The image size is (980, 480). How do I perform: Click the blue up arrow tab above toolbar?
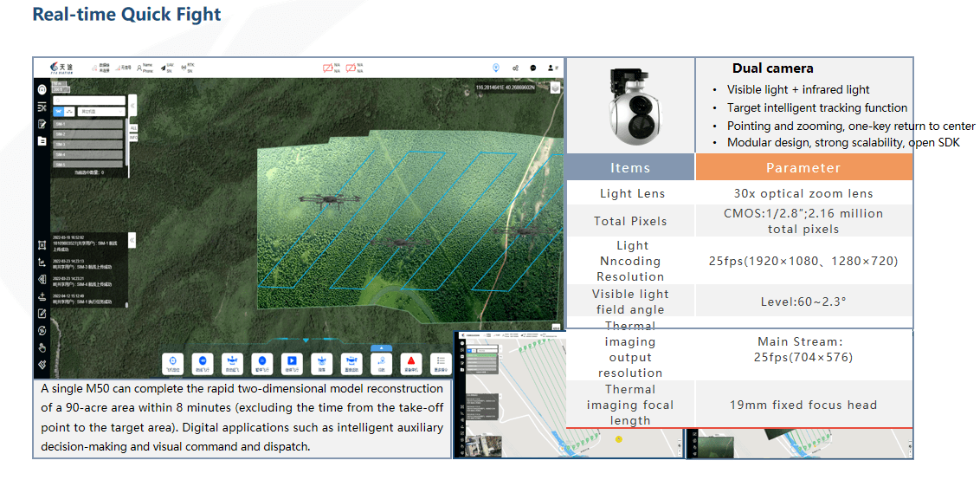tap(381, 348)
